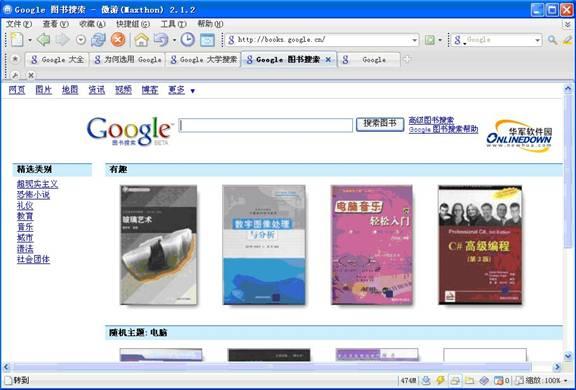Open the Google 图书搜索帮助 link

tap(443, 129)
